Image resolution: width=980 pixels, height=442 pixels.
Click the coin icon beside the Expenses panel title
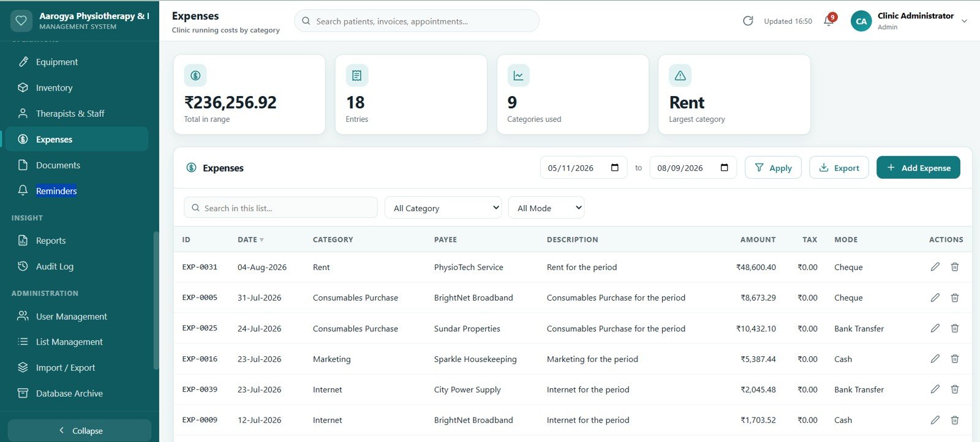pyautogui.click(x=191, y=168)
